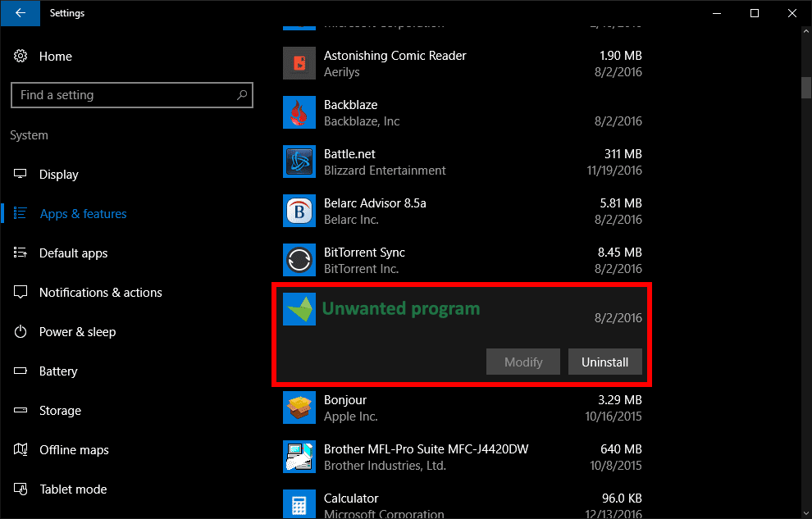Viewport: 812px width, 519px height.
Task: Click the 311 MB size value
Action: [x=623, y=153]
